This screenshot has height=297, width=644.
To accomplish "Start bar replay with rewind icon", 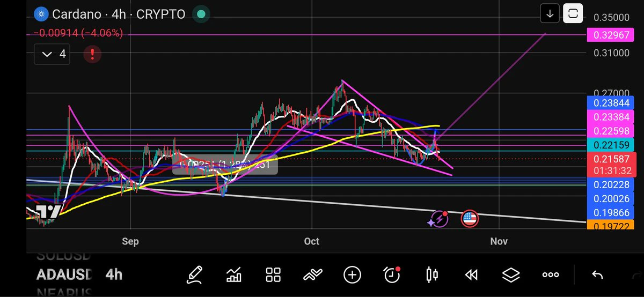I will (x=471, y=275).
